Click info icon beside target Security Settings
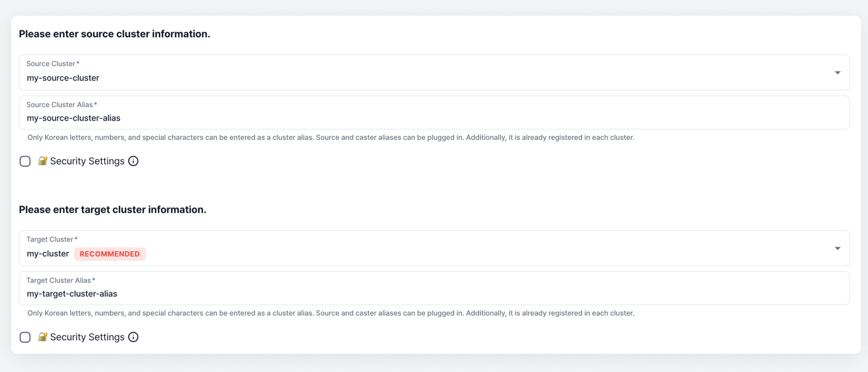The width and height of the screenshot is (868, 372). (x=133, y=337)
